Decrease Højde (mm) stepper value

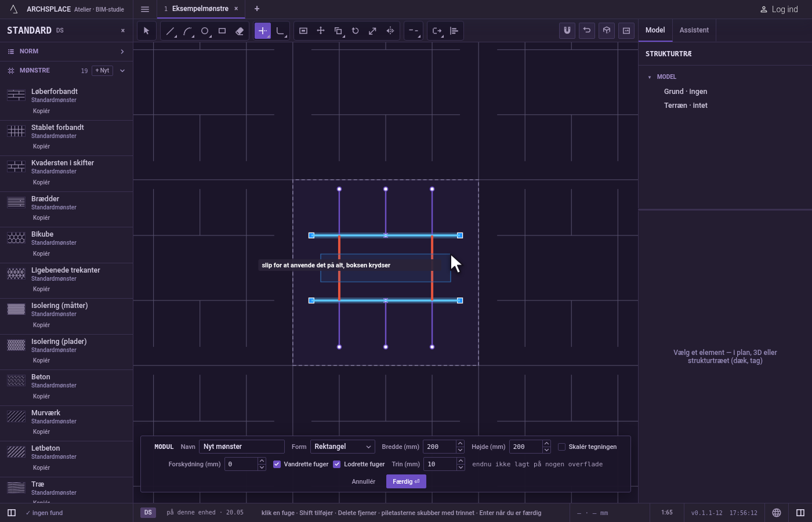[x=546, y=450]
